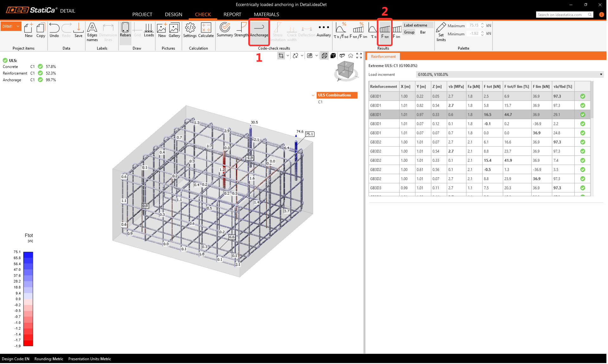Show the F tot results diagram
The height and width of the screenshot is (364, 608).
click(x=385, y=31)
